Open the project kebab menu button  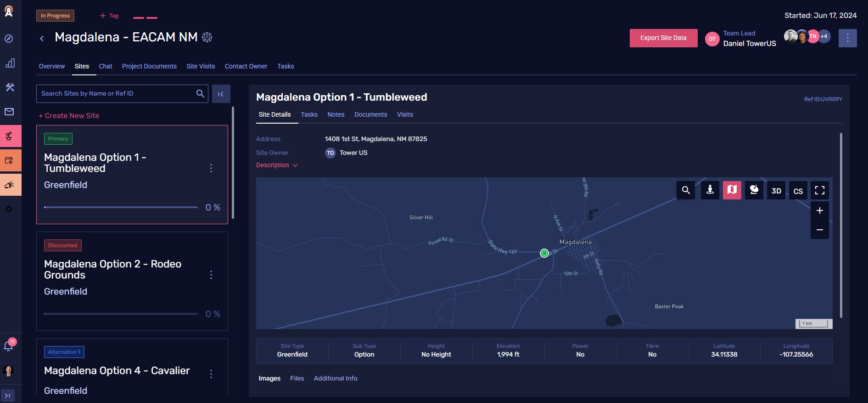(847, 38)
